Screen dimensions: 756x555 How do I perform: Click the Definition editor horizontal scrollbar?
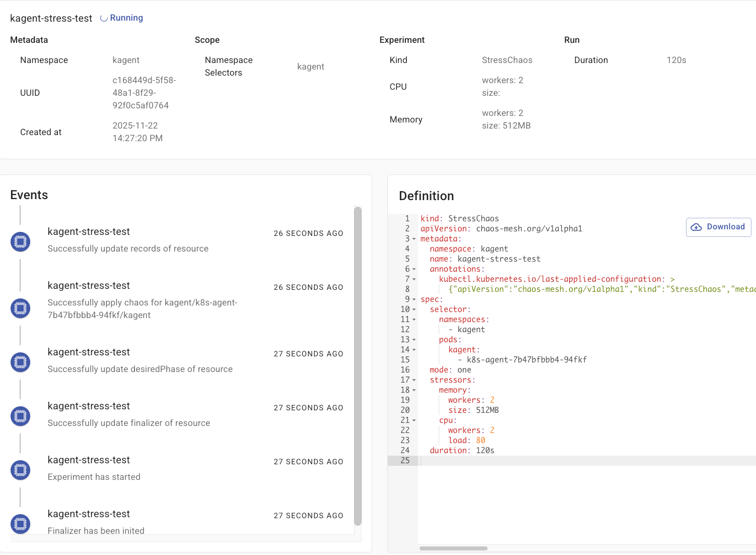coord(453,548)
